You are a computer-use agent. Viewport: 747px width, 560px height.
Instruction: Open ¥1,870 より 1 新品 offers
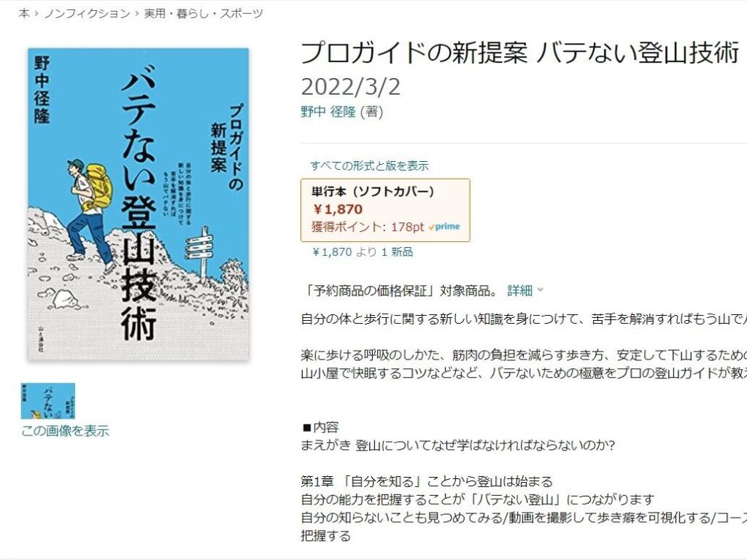pos(363,252)
